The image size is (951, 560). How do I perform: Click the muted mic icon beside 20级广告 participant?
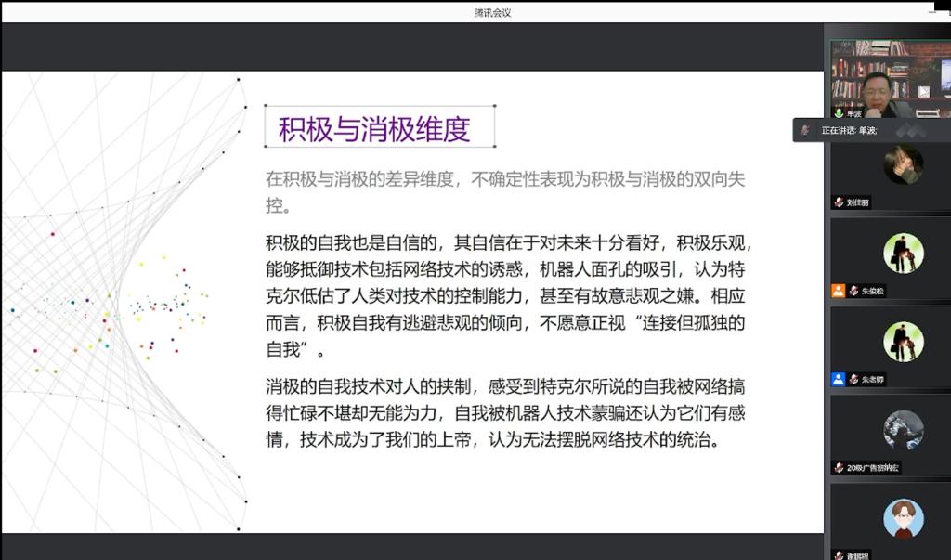[839, 468]
